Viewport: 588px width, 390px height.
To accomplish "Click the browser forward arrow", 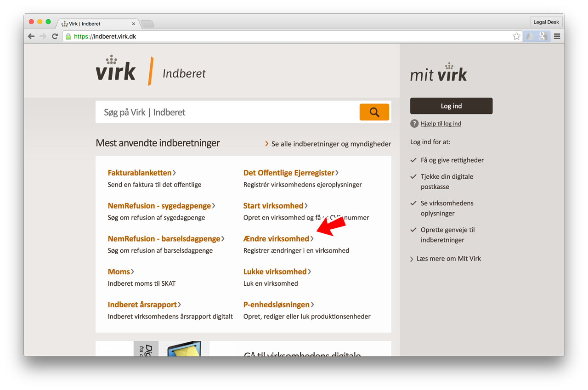I will point(43,36).
